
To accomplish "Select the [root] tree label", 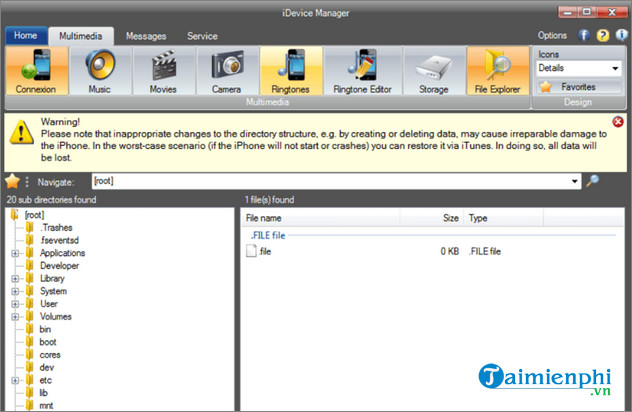I will point(34,215).
